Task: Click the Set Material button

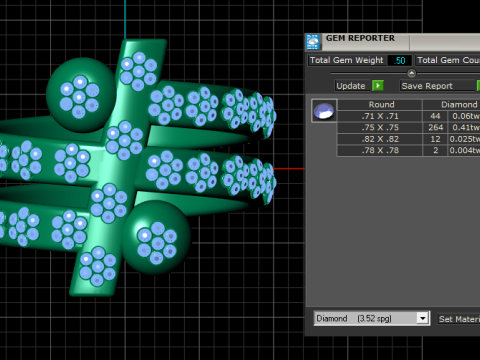Action: coord(459,319)
